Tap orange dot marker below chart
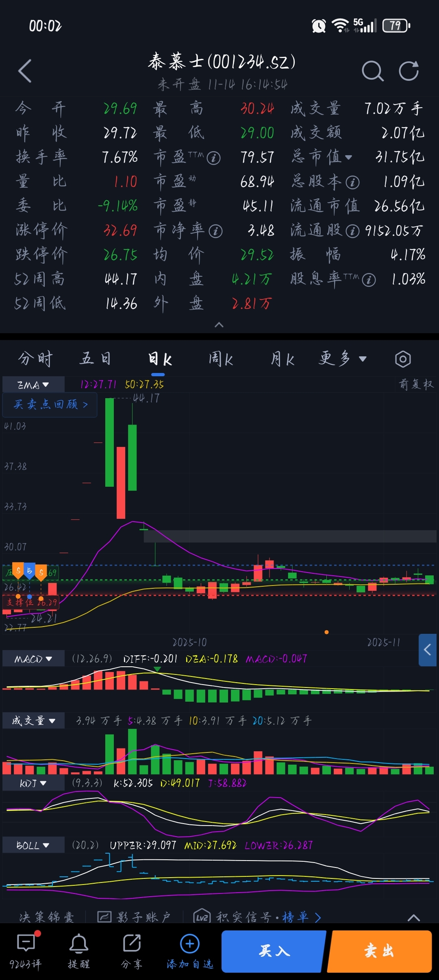Screen dimensions: 439x980 pos(326,632)
